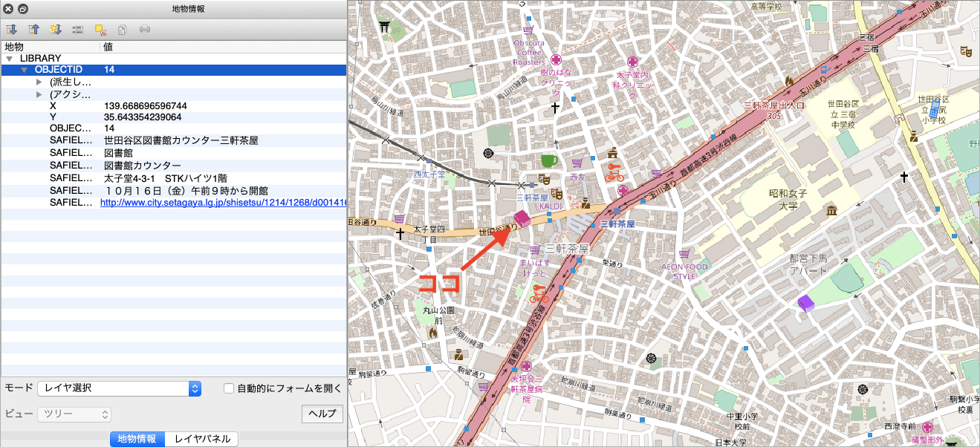The height and width of the screenshot is (447, 980).
Task: Click the fire station marker below 丸山公園前
Action: click(x=432, y=333)
